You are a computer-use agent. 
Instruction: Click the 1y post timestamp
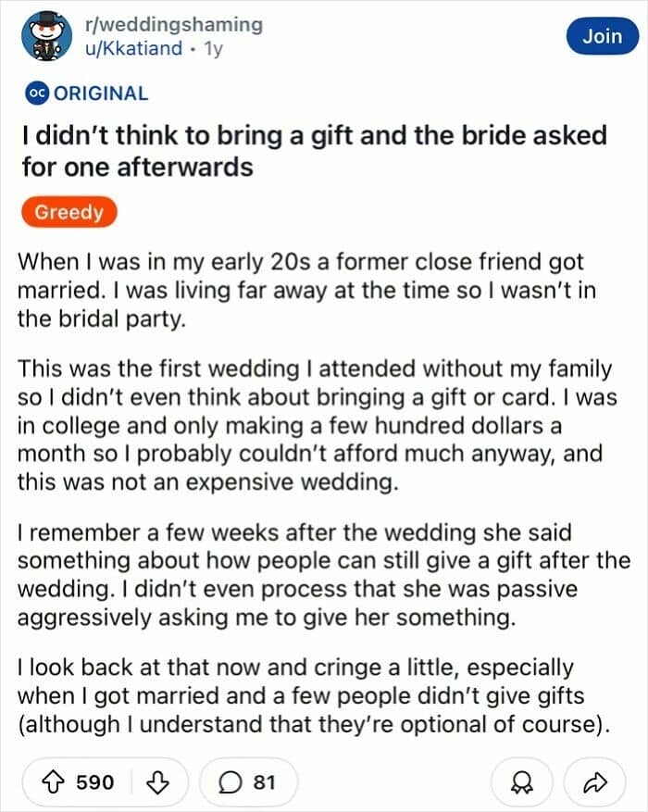pos(213,48)
